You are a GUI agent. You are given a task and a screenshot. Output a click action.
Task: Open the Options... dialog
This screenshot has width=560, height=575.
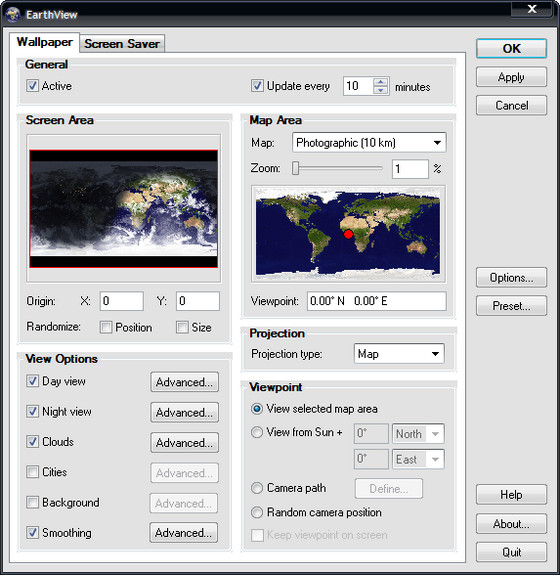pyautogui.click(x=511, y=278)
